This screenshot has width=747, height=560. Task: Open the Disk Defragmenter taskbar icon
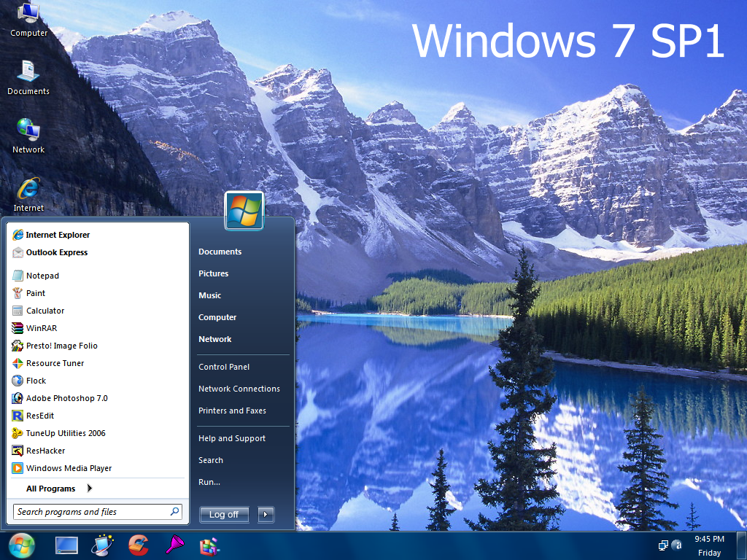coord(209,545)
